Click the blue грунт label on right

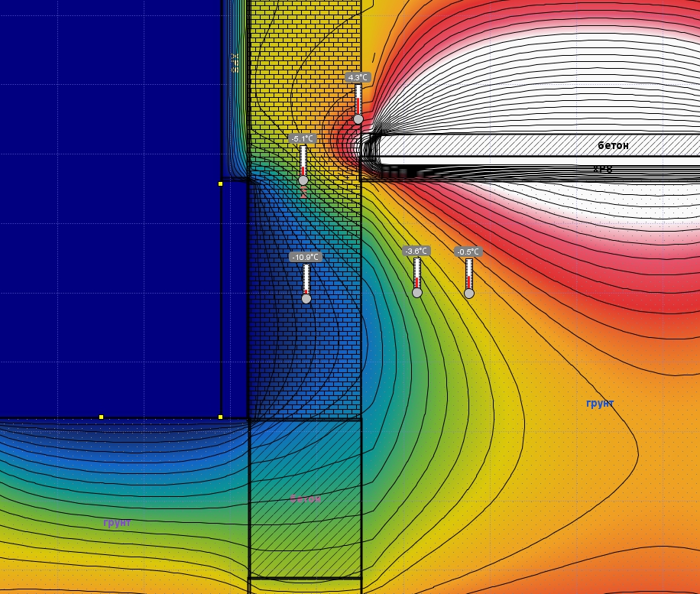click(x=600, y=404)
